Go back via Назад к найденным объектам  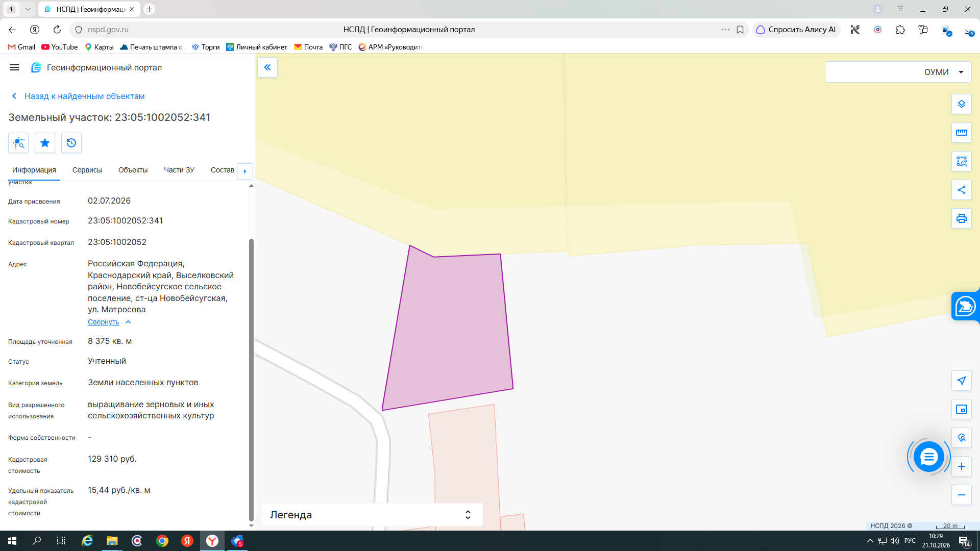(79, 96)
